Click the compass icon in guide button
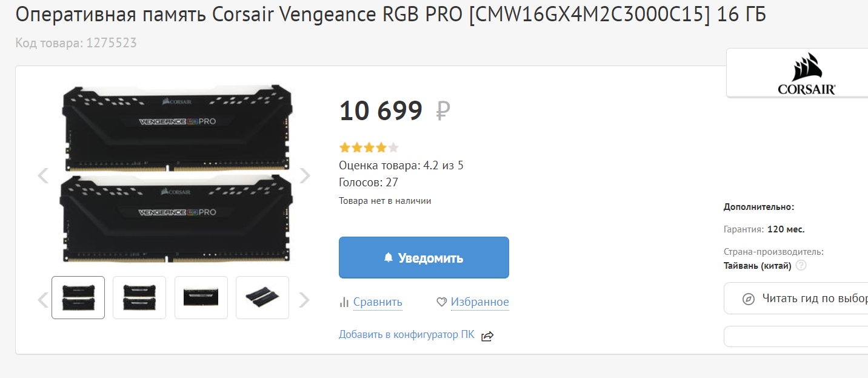The width and height of the screenshot is (868, 378). 749,299
